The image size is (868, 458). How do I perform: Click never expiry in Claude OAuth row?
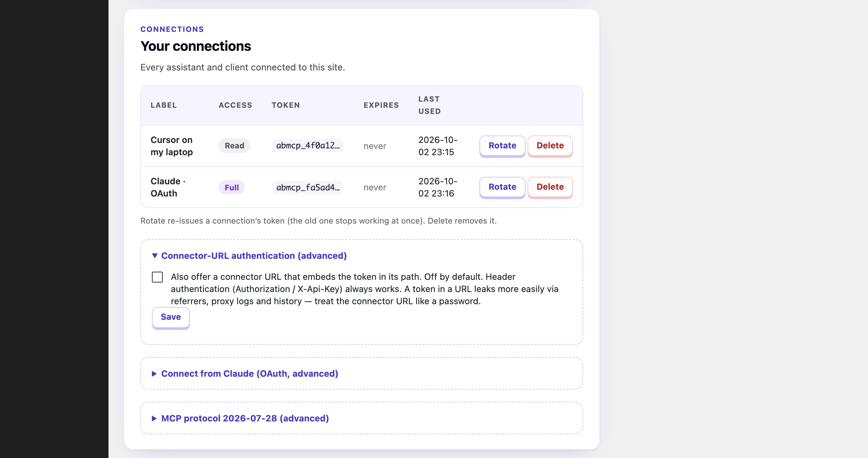pyautogui.click(x=375, y=188)
